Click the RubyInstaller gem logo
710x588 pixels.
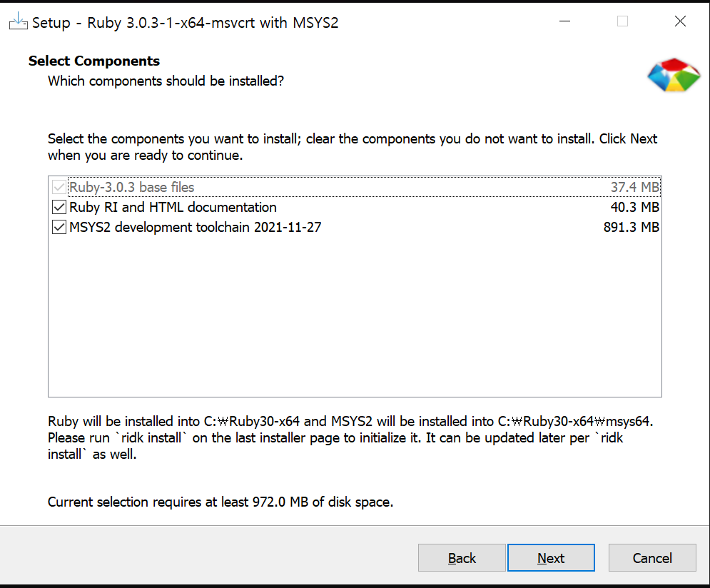click(x=673, y=76)
